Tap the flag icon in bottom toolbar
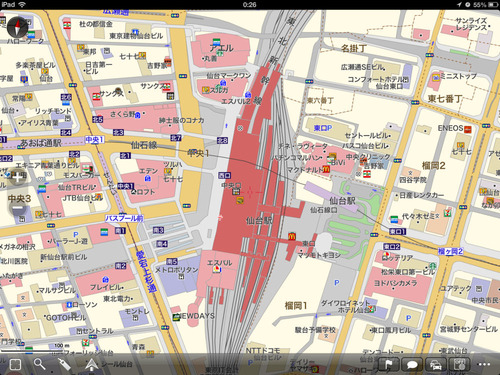This screenshot has width=500, height=375. point(388,364)
